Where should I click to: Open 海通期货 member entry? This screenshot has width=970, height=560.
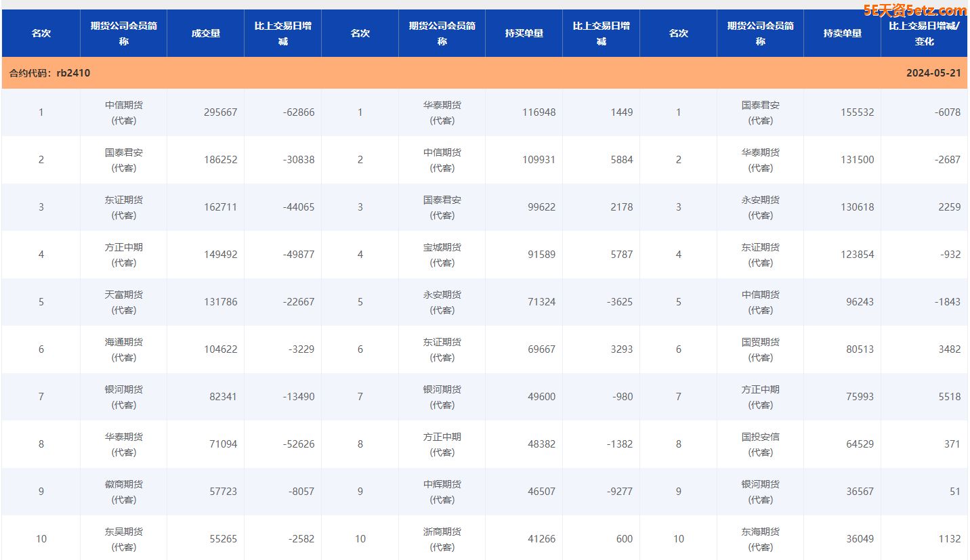[124, 343]
